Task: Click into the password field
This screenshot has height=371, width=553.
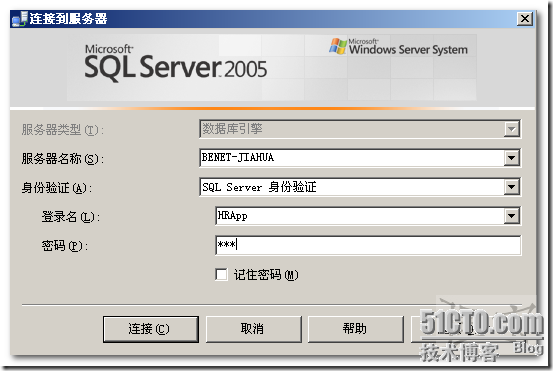Action: coord(368,245)
